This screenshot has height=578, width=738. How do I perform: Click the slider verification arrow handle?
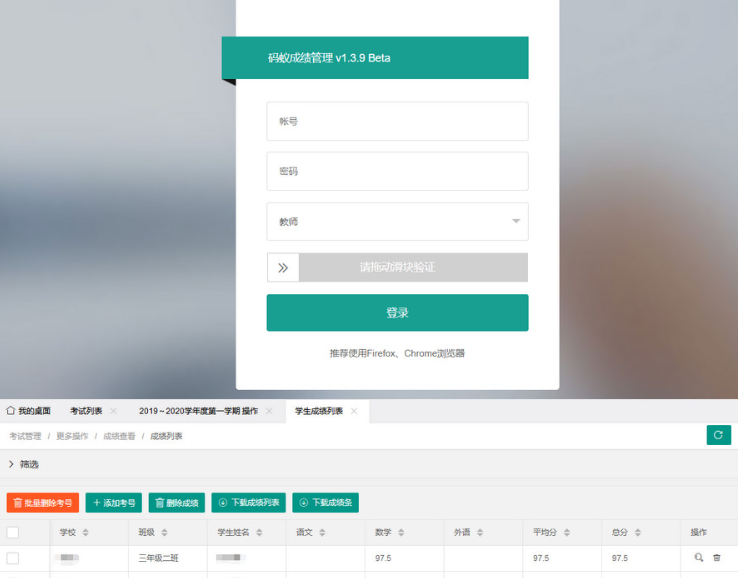tap(283, 268)
